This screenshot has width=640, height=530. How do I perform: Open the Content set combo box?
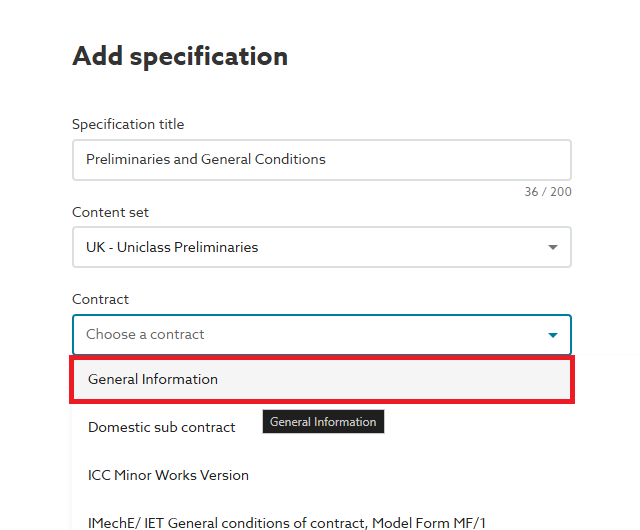(321, 247)
